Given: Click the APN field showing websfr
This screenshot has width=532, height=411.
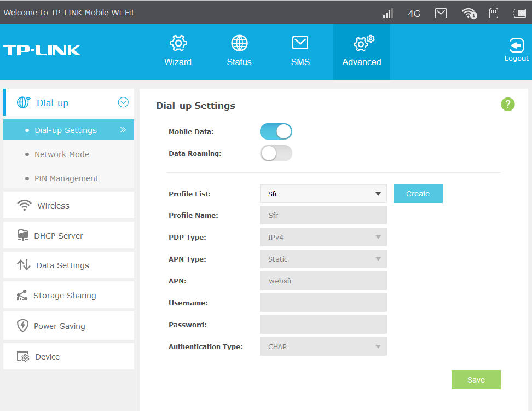Looking at the screenshot, I should pyautogui.click(x=323, y=281).
